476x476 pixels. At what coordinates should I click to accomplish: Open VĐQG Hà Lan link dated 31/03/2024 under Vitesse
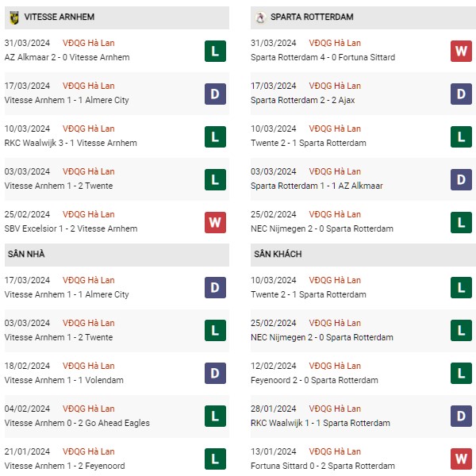coord(89,43)
